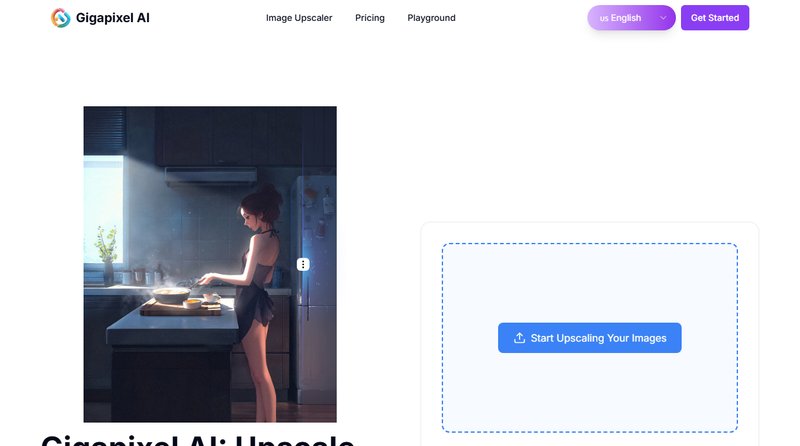This screenshot has height=446, width=800.
Task: Click inside the dashed upload drop zone
Action: point(589,280)
